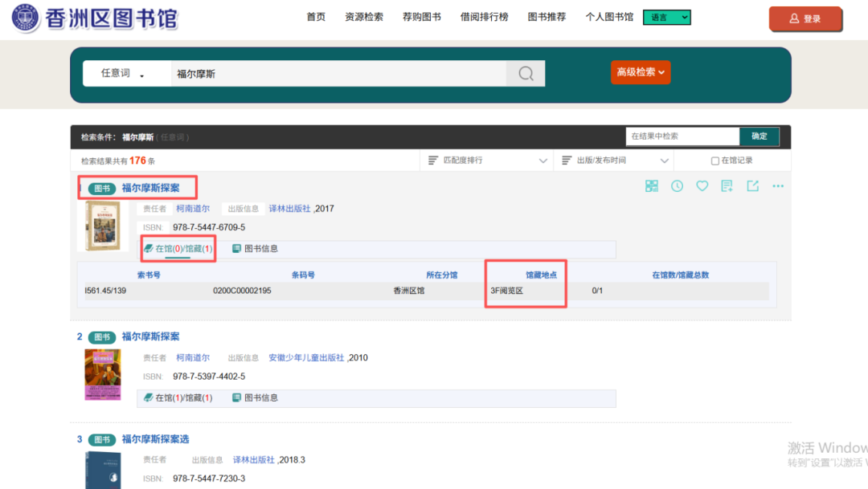868x489 pixels.
Task: Click the share icon on first result
Action: click(752, 186)
